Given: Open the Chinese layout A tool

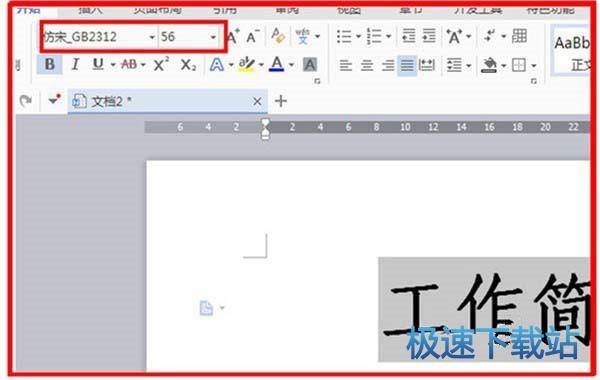Looking at the screenshot, I should point(454,37).
